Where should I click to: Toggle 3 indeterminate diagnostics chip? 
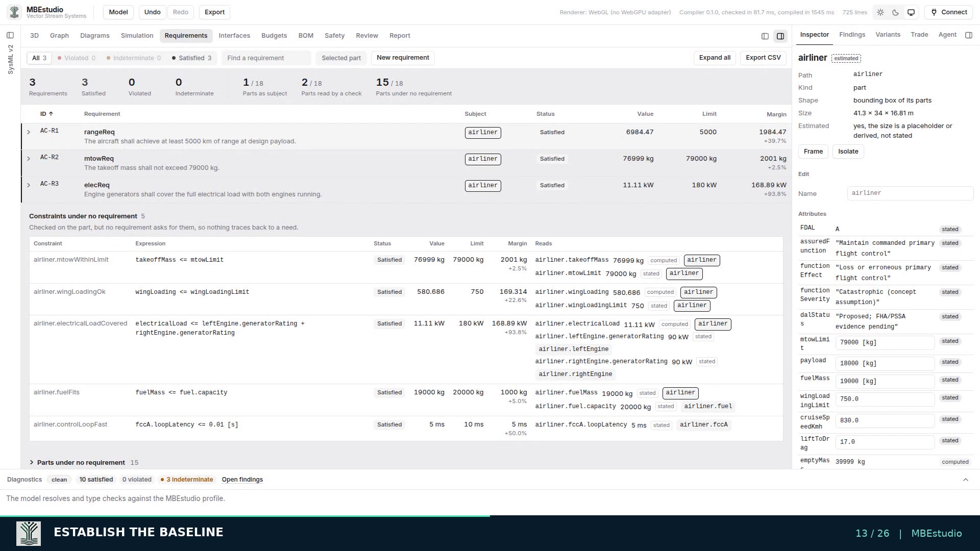click(187, 480)
